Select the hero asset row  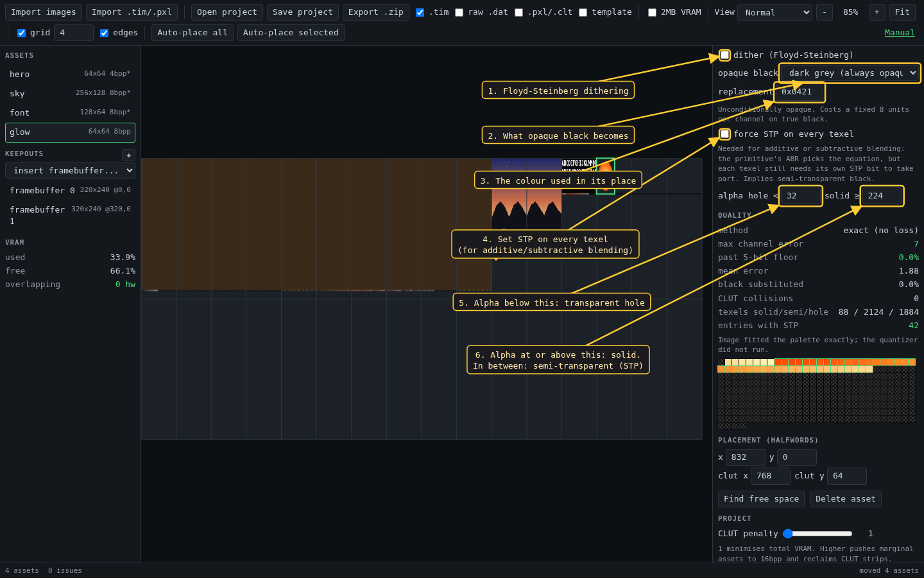[x=71, y=74]
